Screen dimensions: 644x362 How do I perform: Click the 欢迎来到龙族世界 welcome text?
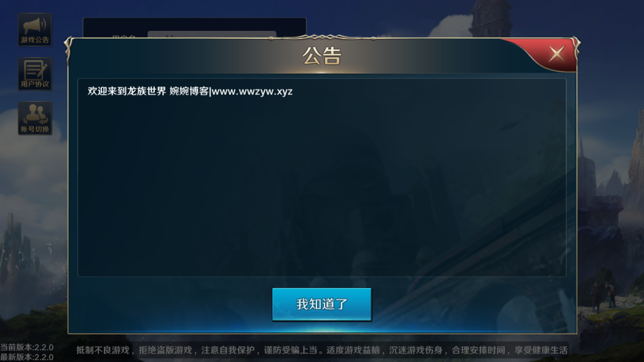click(126, 91)
